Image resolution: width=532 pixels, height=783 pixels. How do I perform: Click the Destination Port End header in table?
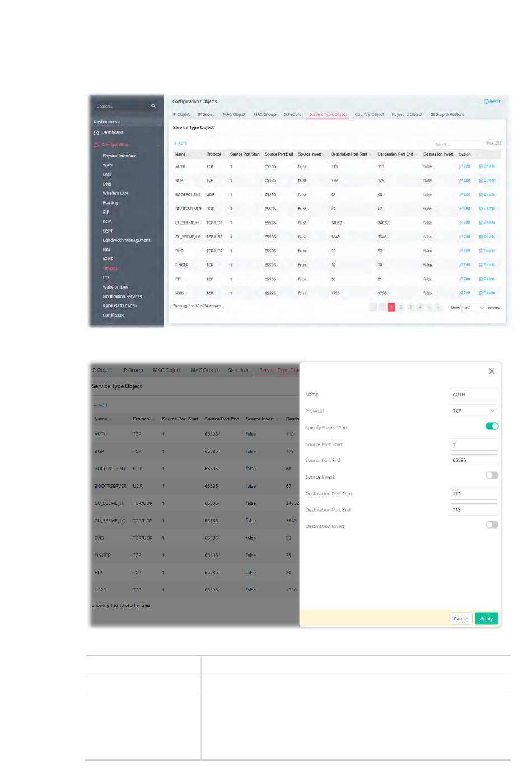pyautogui.click(x=395, y=154)
